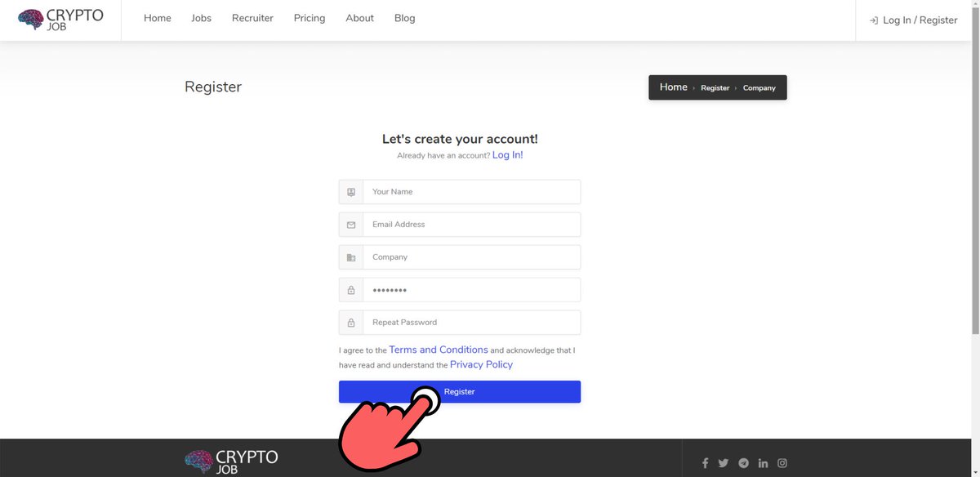Click the login arrow icon beside Log In / Register
Screen dimensions: 980x477
point(874,20)
